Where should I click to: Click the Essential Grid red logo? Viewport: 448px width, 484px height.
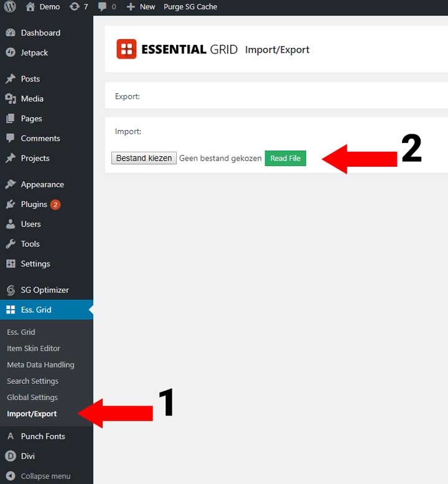click(126, 49)
